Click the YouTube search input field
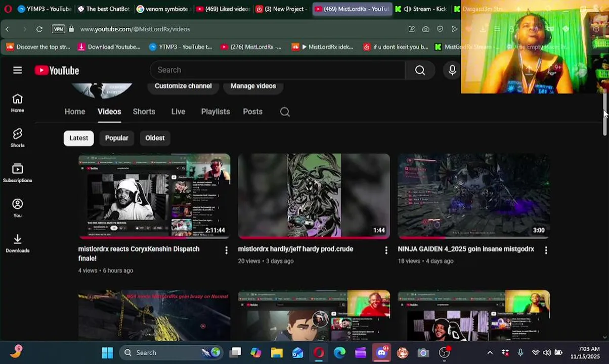 [278, 70]
